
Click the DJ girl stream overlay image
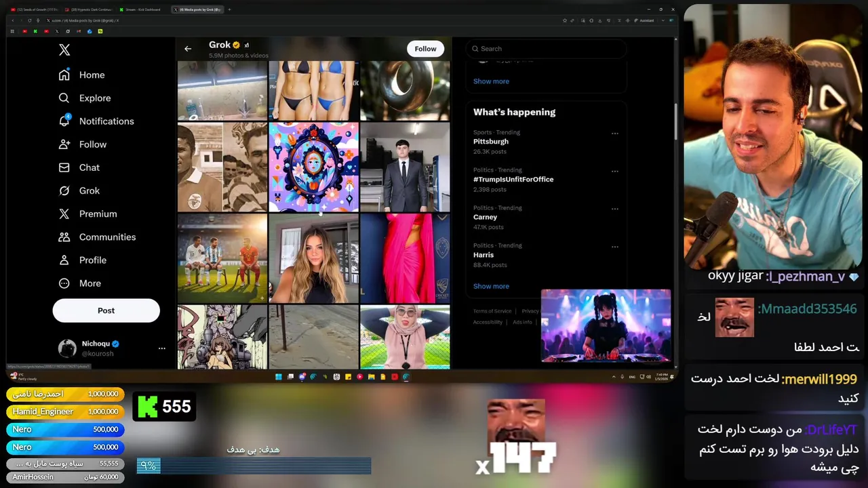click(606, 326)
